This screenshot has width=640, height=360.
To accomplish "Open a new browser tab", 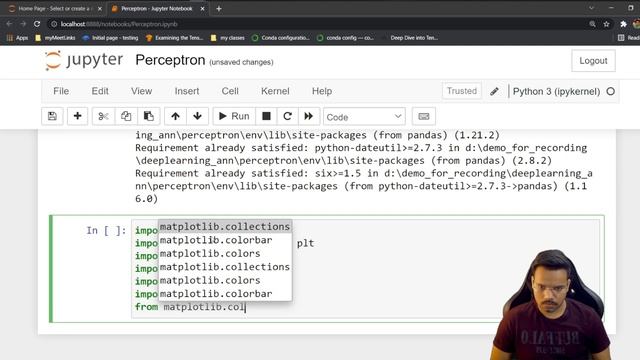I will pos(219,8).
